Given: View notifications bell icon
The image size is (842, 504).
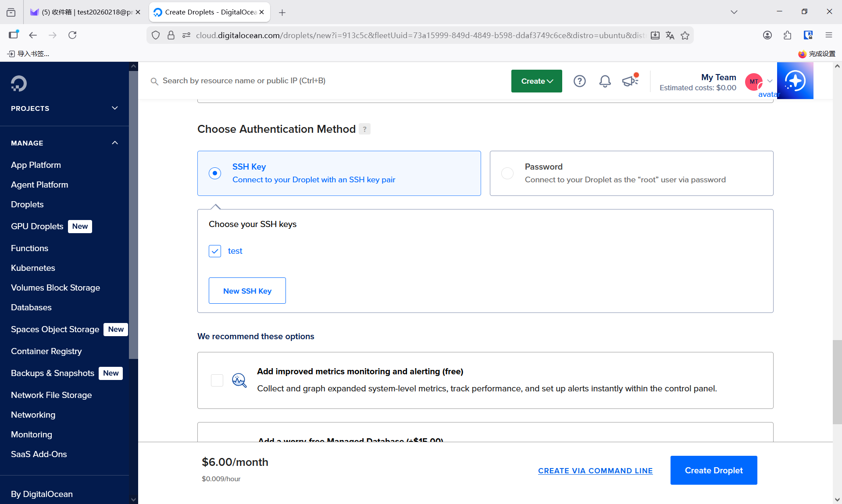Looking at the screenshot, I should pos(605,81).
